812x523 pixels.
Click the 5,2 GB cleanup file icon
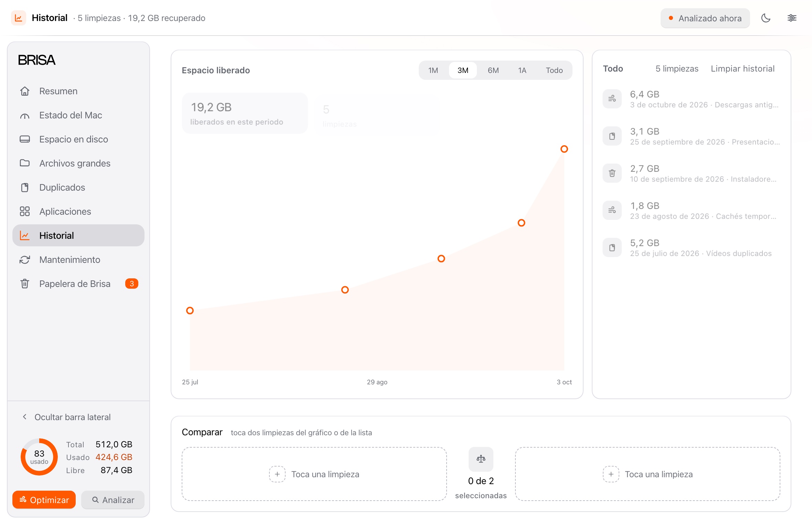tap(612, 248)
